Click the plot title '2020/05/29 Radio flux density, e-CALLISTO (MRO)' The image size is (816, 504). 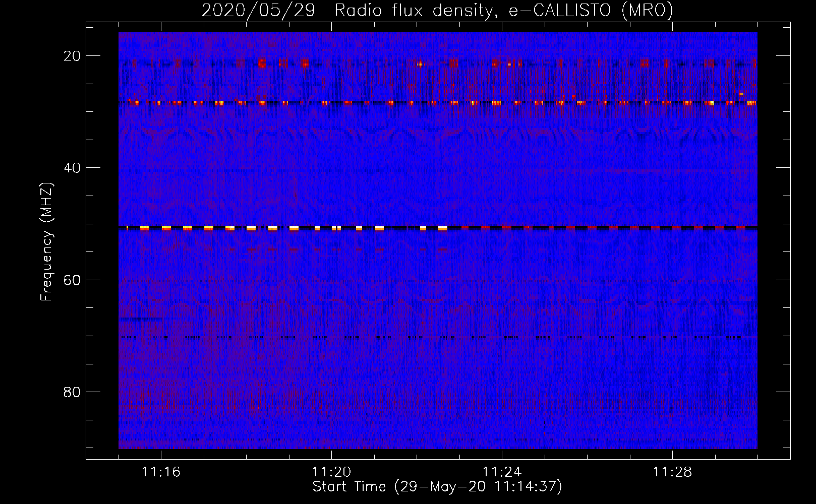point(437,10)
